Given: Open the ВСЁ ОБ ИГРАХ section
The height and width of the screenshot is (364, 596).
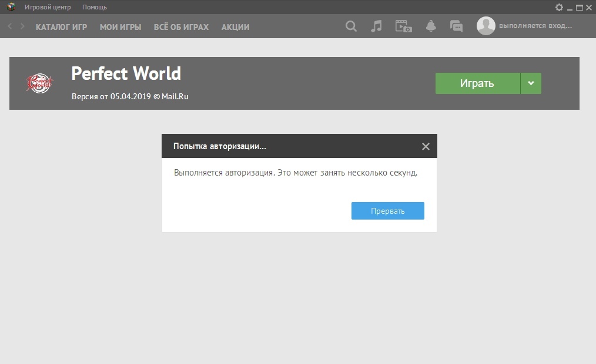Looking at the screenshot, I should pos(181,27).
